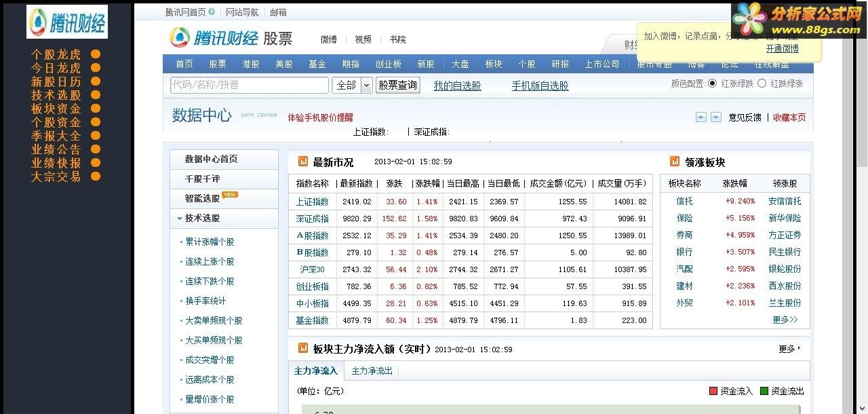
Task: Open 美股 in the blue navigation bar
Action: [x=284, y=64]
